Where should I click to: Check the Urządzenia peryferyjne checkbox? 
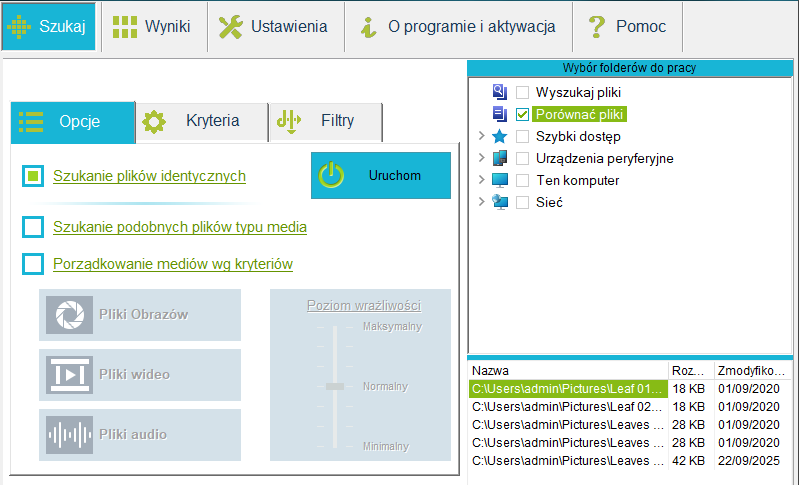click(x=522, y=158)
